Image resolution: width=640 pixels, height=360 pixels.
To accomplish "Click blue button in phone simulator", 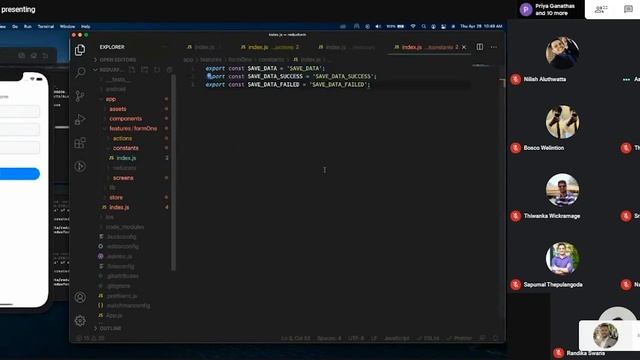I will click(x=20, y=174).
